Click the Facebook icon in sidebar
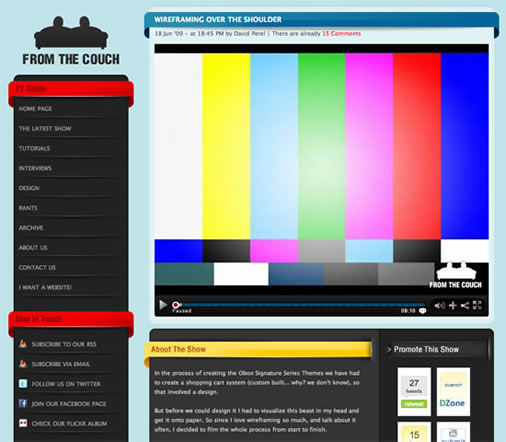Viewport: 506px width, 442px height. [23, 403]
